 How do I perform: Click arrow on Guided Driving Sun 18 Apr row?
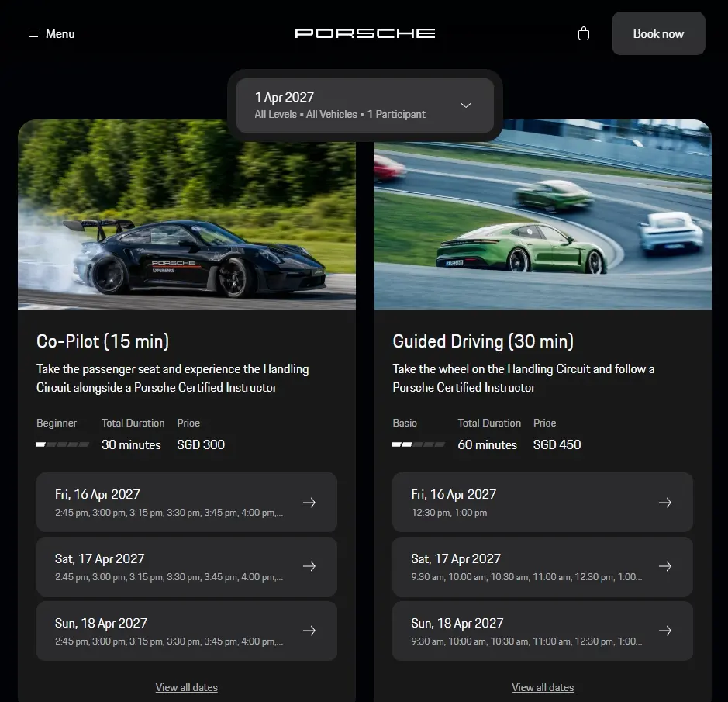pyautogui.click(x=665, y=631)
